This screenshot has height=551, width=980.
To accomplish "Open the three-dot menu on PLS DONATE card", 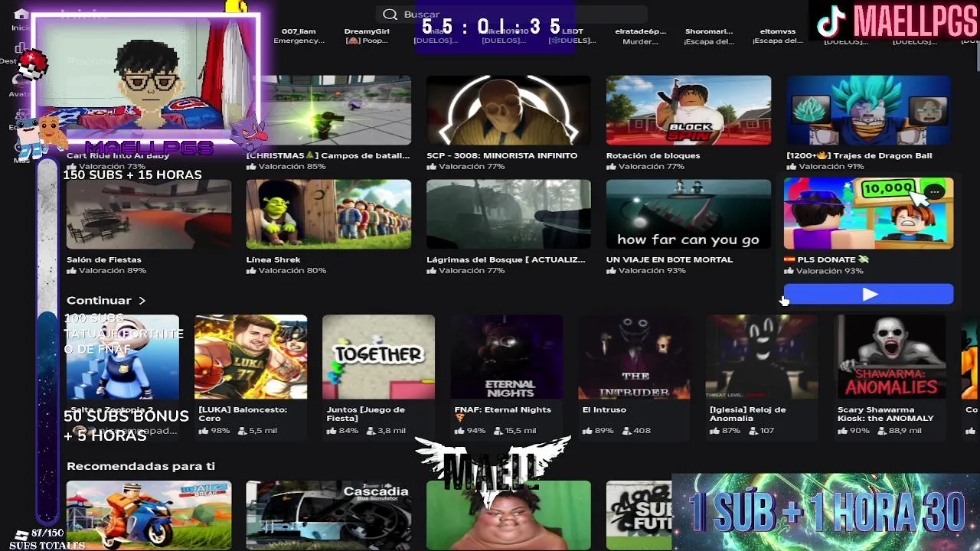I will coord(934,191).
